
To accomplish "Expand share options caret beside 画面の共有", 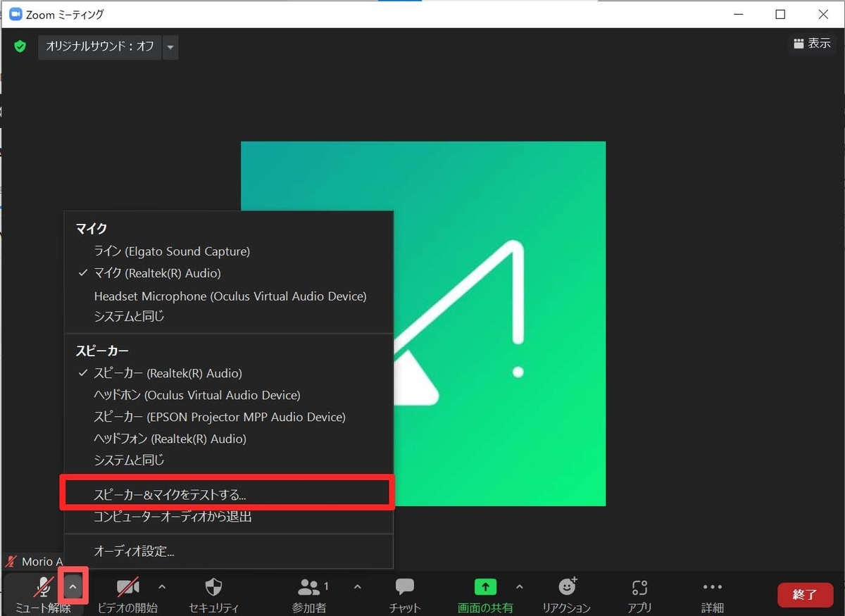I will coord(520,586).
